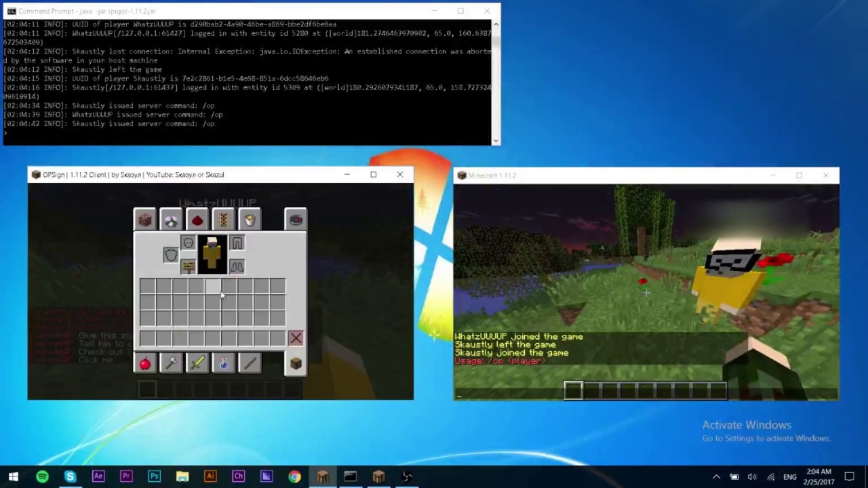Minimize the OPSign client window
Screen dimensions: 868x488
point(347,175)
